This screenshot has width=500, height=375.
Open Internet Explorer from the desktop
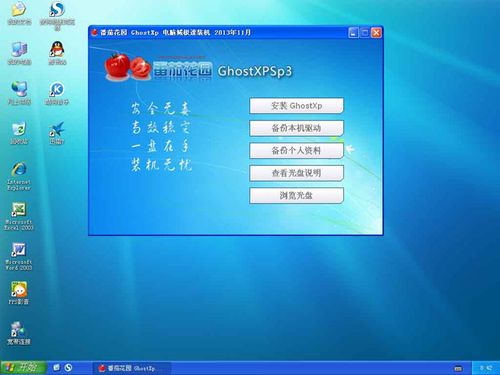click(x=19, y=170)
